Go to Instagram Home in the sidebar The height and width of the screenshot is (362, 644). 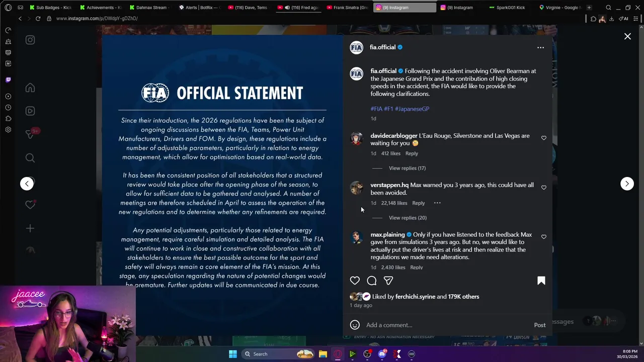tap(30, 88)
